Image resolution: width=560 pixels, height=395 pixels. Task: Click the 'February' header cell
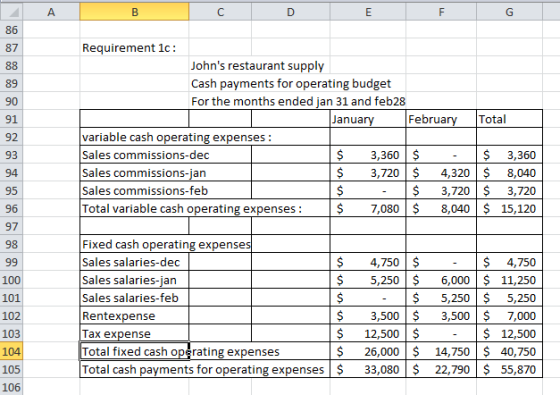[441, 119]
